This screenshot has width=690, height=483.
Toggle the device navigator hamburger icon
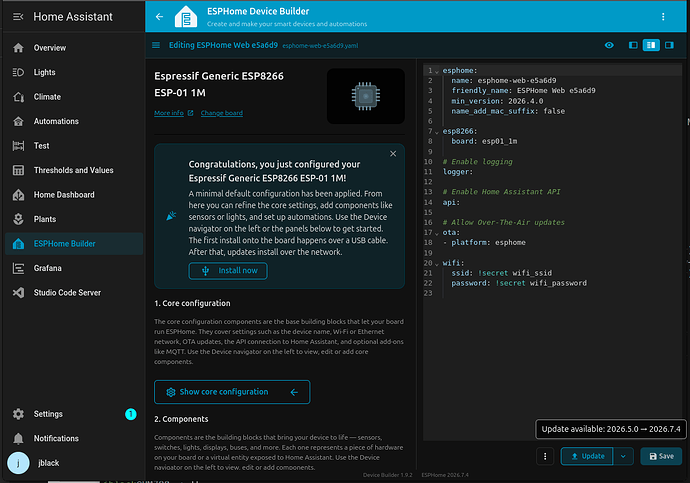point(156,45)
